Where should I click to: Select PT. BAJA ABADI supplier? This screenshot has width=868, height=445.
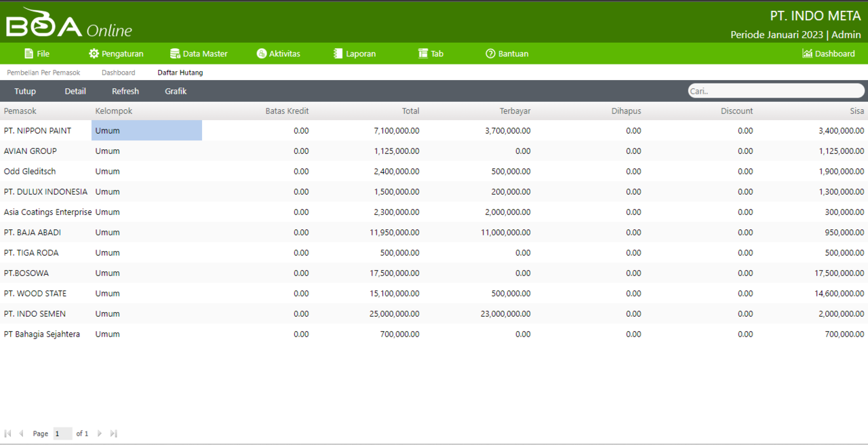33,232
